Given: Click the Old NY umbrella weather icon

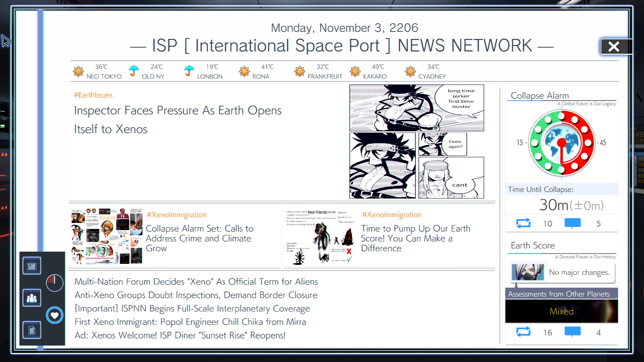Looking at the screenshot, I should (x=134, y=70).
